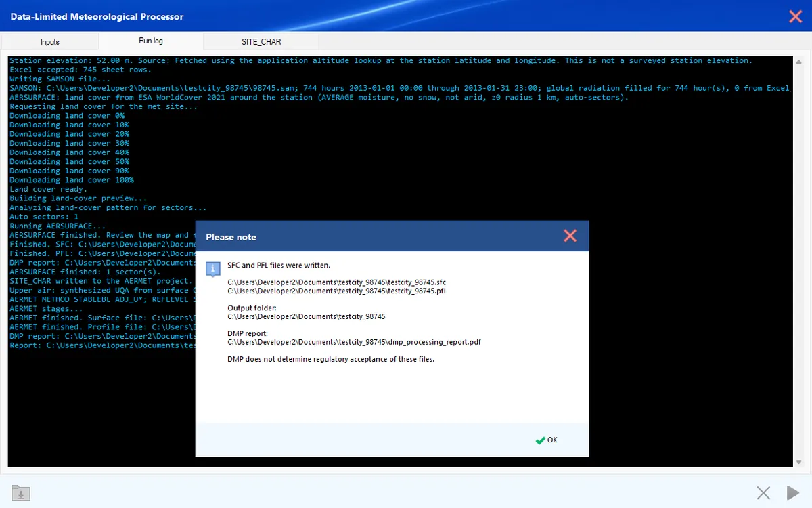The height and width of the screenshot is (508, 812).
Task: Click the testcity_98745.sfc path in dialog
Action: [337, 282]
